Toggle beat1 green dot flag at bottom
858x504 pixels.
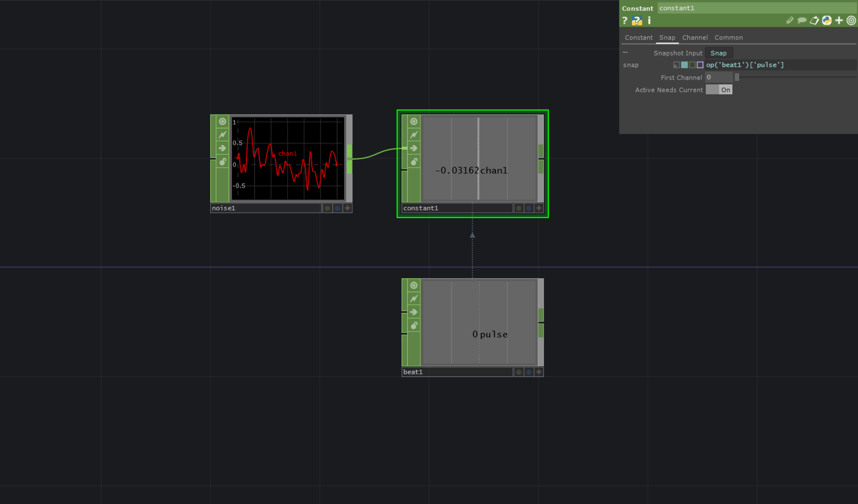click(519, 372)
